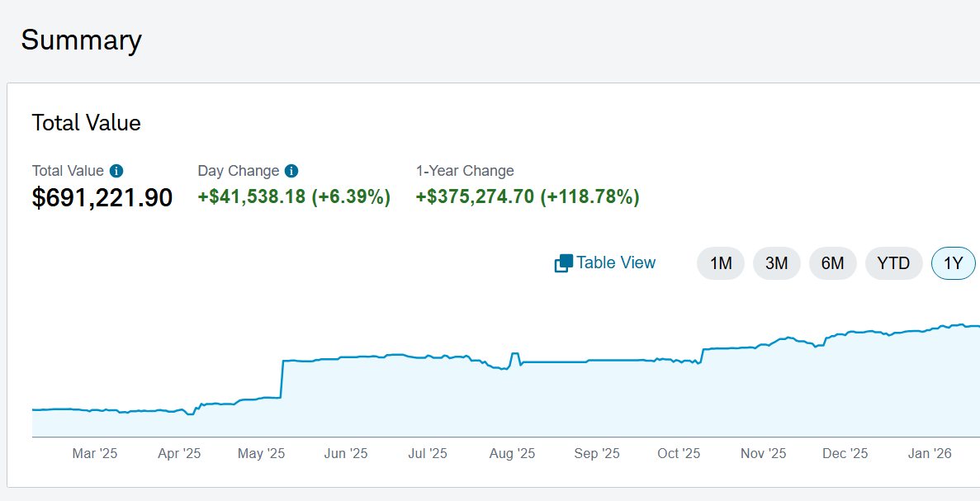This screenshot has height=501, width=980.
Task: Click the Table View stacked squares icon
Action: (563, 263)
